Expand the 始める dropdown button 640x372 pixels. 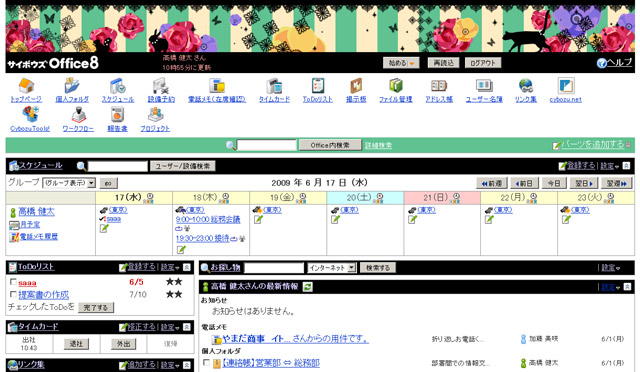coord(401,63)
